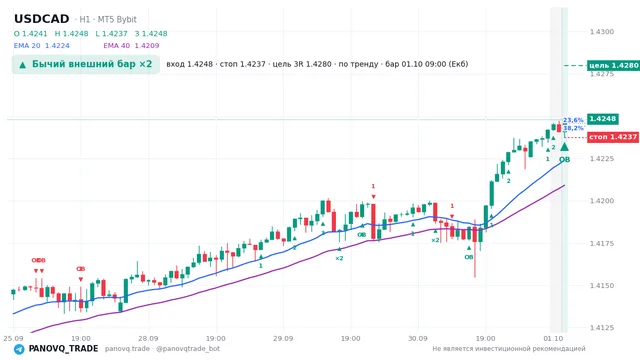
Task: Click the цель 1.4280 target price tag
Action: click(x=613, y=65)
